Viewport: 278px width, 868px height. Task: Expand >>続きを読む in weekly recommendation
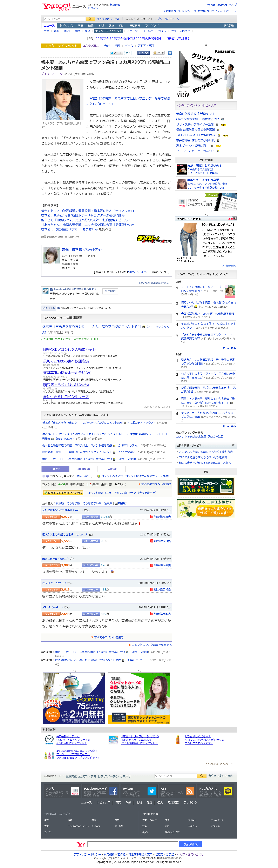click(229, 266)
